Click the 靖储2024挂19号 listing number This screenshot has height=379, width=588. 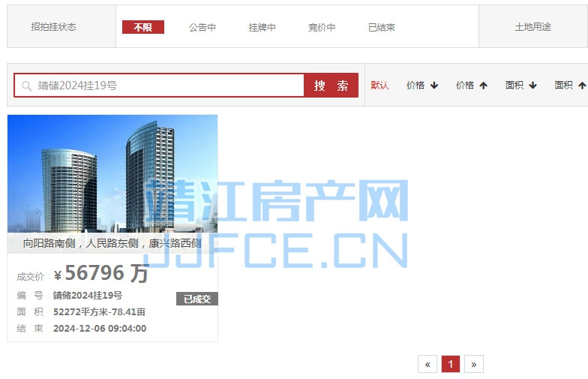click(x=87, y=296)
